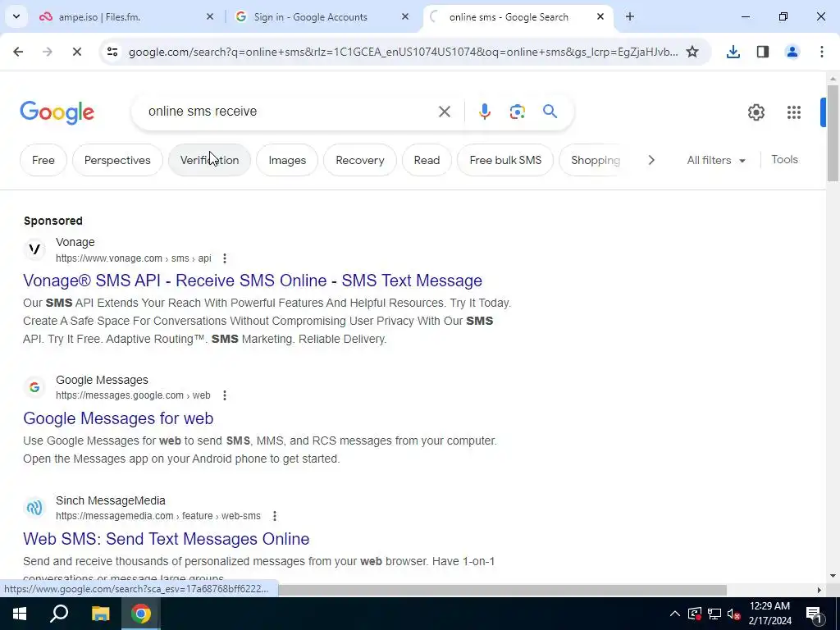The width and height of the screenshot is (840, 630).
Task: Click horizontal scrollbar right arrow
Action: pyautogui.click(x=819, y=590)
